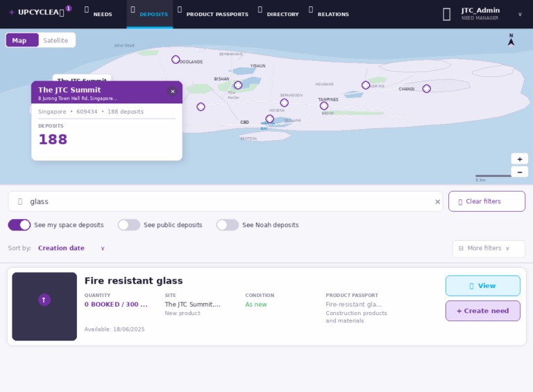
Task: Expand the More filters dropdown
Action: point(489,248)
